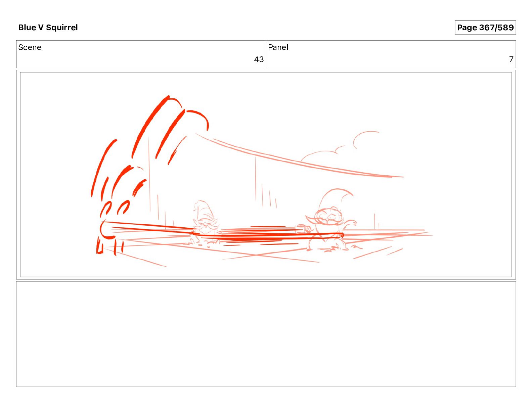Click the 'Page 367/589' page indicator
Screen dimensions: 532x411
click(485, 28)
